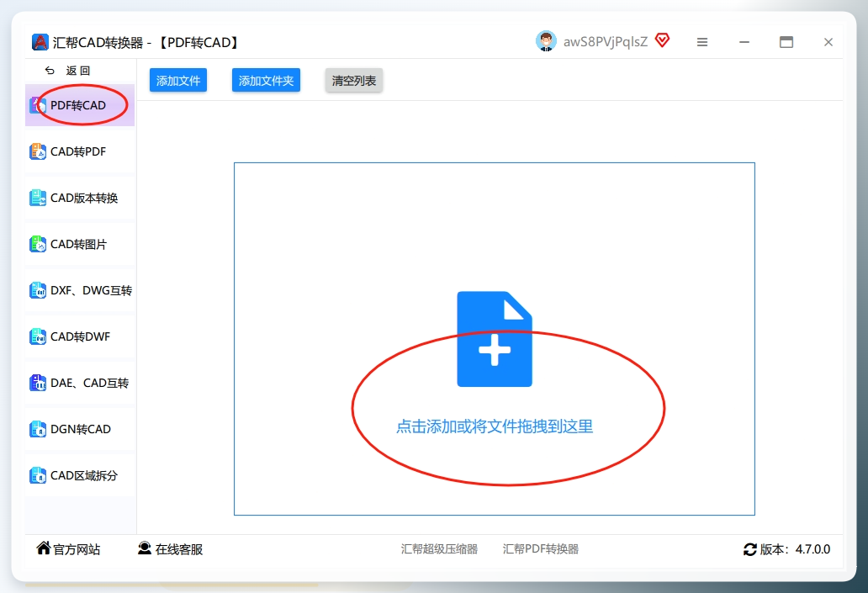Click the DAE、CAD互转 sidebar icon
Image resolution: width=868 pixels, height=593 pixels.
pyautogui.click(x=38, y=383)
